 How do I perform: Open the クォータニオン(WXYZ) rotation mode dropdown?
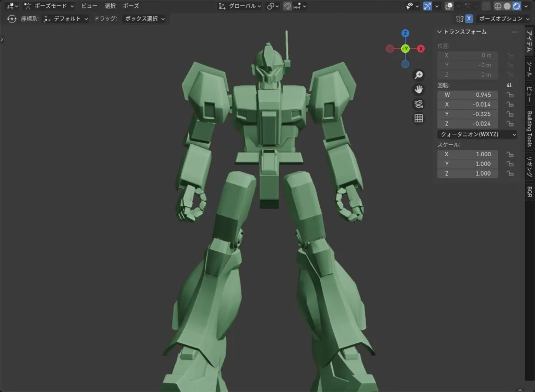point(478,134)
